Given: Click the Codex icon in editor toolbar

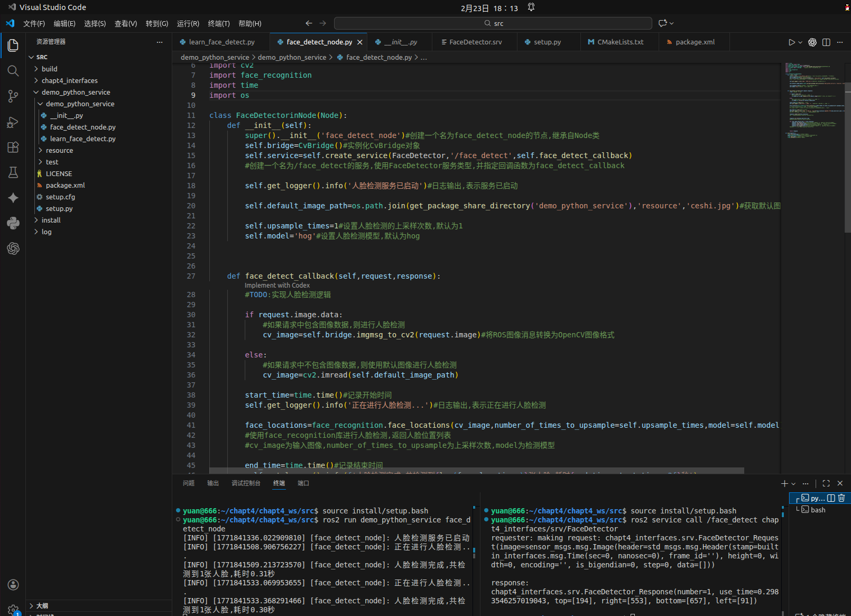Looking at the screenshot, I should [812, 42].
